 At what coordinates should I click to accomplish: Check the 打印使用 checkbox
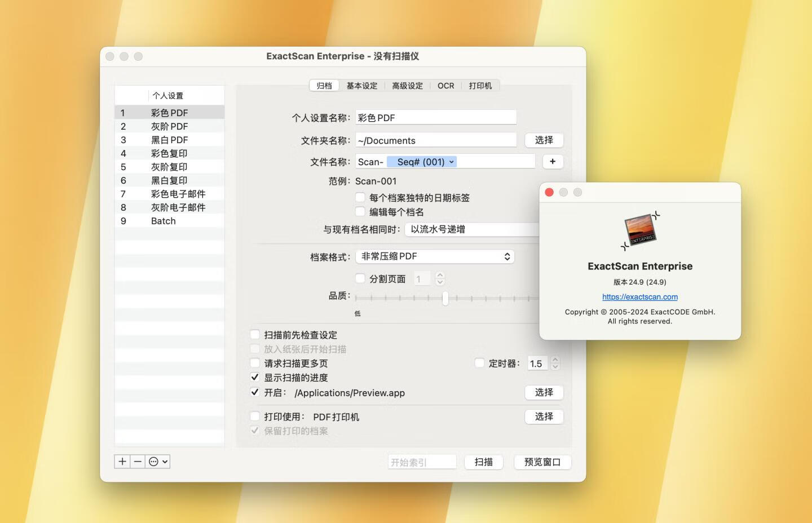pos(255,416)
